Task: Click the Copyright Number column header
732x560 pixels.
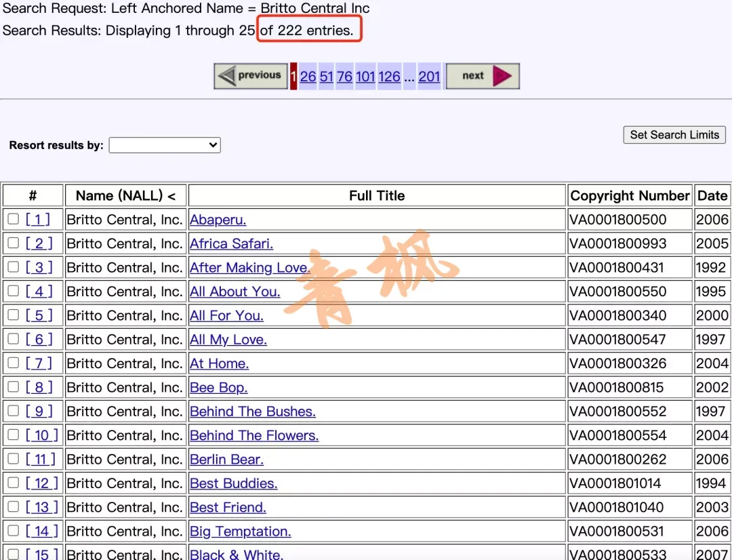Action: 630,195
